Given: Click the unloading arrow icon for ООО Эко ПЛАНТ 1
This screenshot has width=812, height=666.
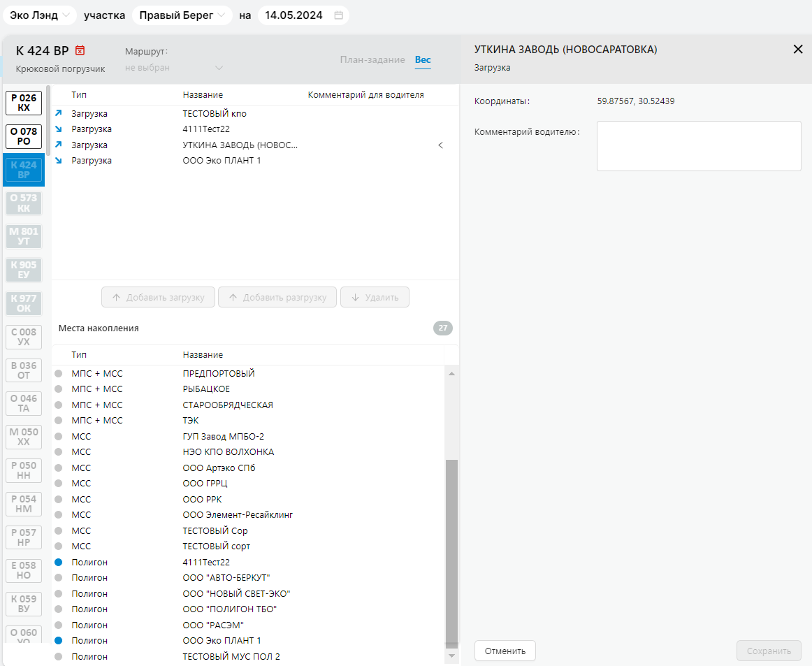Looking at the screenshot, I should pyautogui.click(x=59, y=161).
